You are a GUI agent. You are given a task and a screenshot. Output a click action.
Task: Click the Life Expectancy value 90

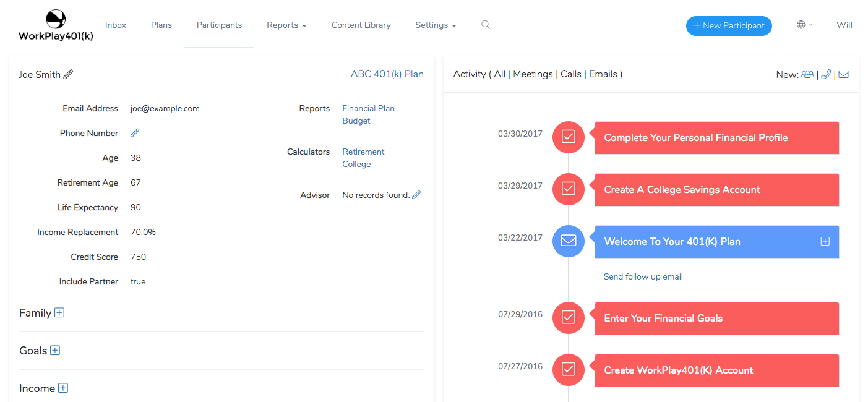point(135,207)
